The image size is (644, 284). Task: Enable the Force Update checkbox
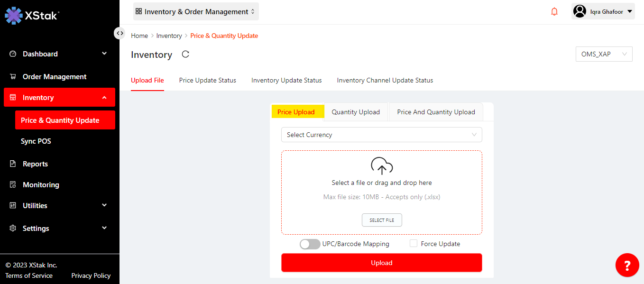[x=414, y=244]
